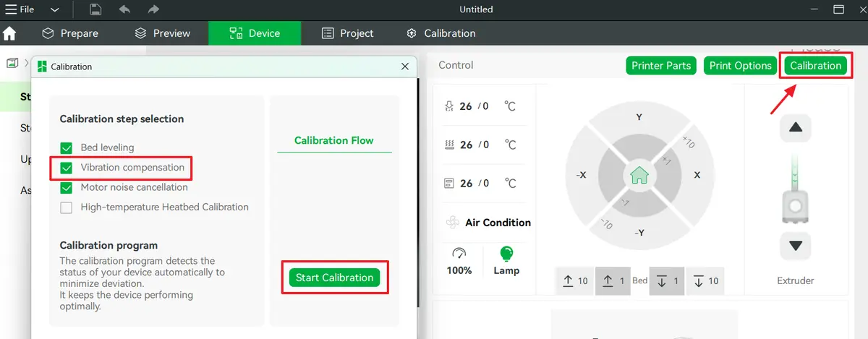Switch to the Preview tab
The image size is (868, 339).
pyautogui.click(x=162, y=33)
